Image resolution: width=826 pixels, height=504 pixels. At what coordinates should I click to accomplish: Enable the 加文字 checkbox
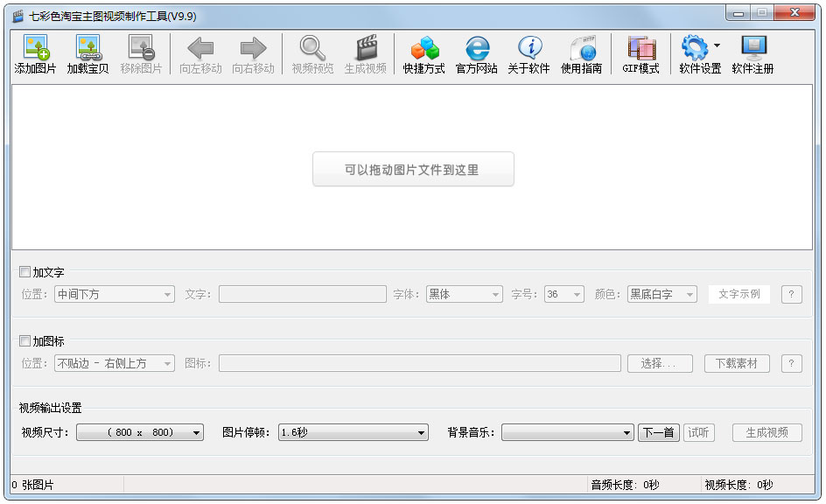tap(24, 272)
